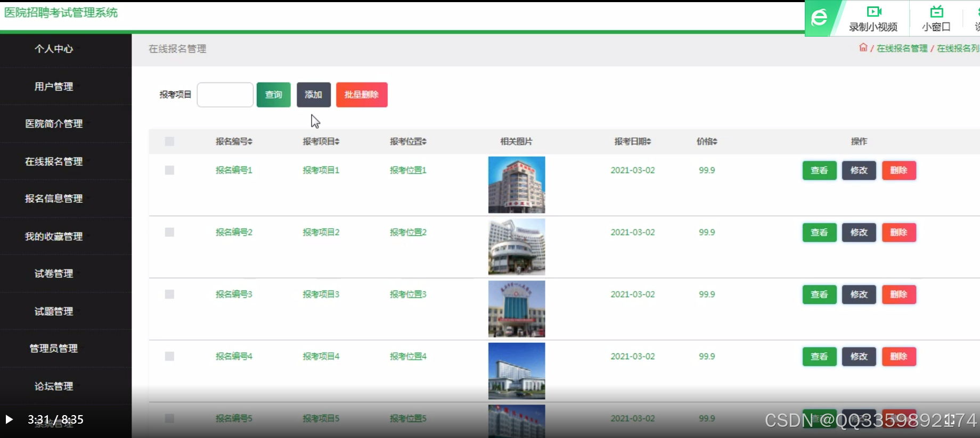Click the 99.9 price in 报名编号1 row
Image resolution: width=980 pixels, height=438 pixels.
click(x=707, y=170)
